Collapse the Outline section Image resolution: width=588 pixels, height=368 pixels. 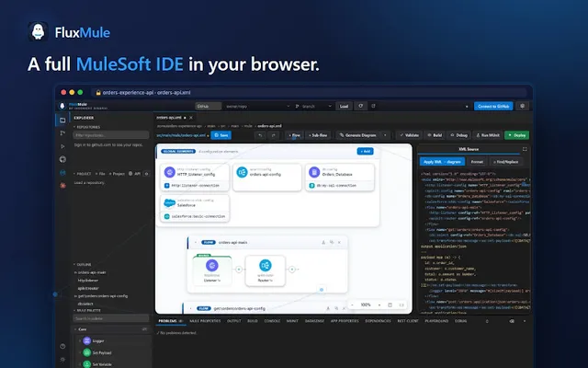click(74, 265)
